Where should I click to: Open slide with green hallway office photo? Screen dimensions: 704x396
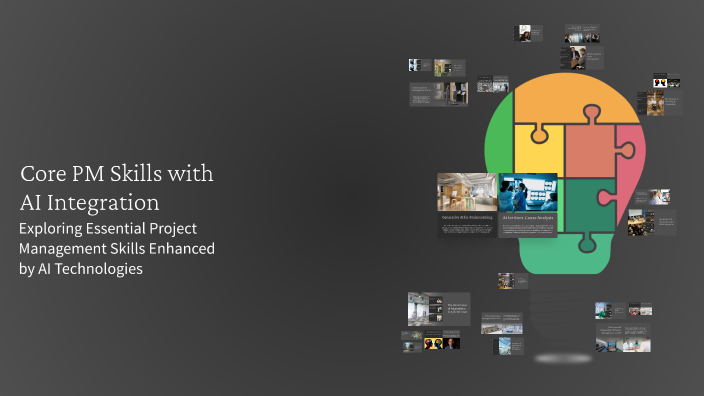pyautogui.click(x=449, y=68)
